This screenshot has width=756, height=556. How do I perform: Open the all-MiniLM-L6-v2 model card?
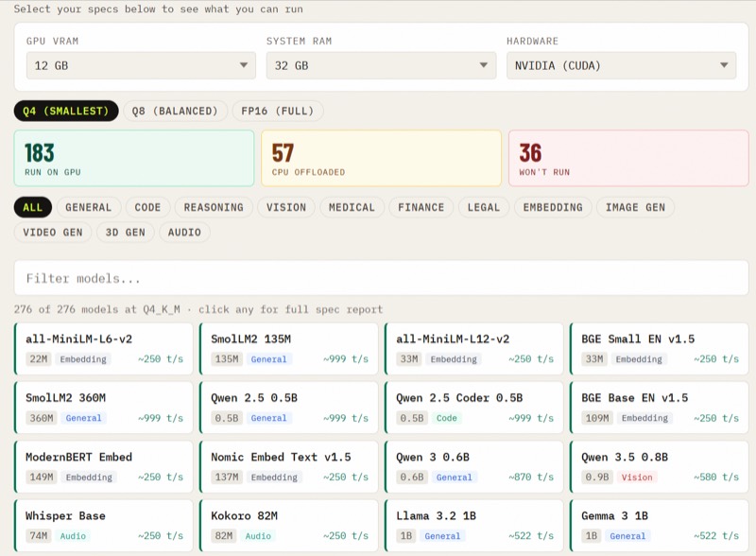point(104,349)
